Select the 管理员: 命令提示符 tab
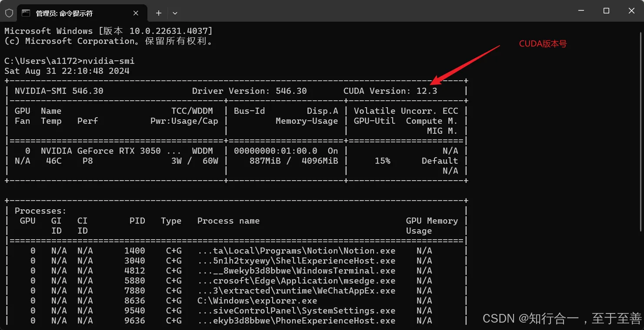The height and width of the screenshot is (330, 644). (x=82, y=13)
